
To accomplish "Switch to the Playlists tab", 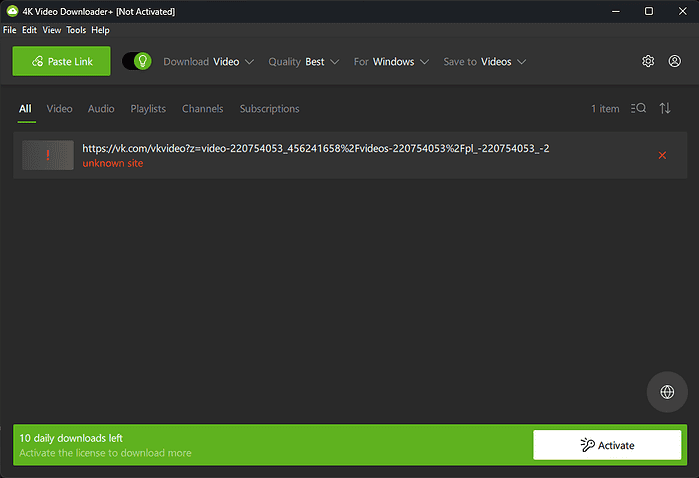I will pyautogui.click(x=148, y=108).
